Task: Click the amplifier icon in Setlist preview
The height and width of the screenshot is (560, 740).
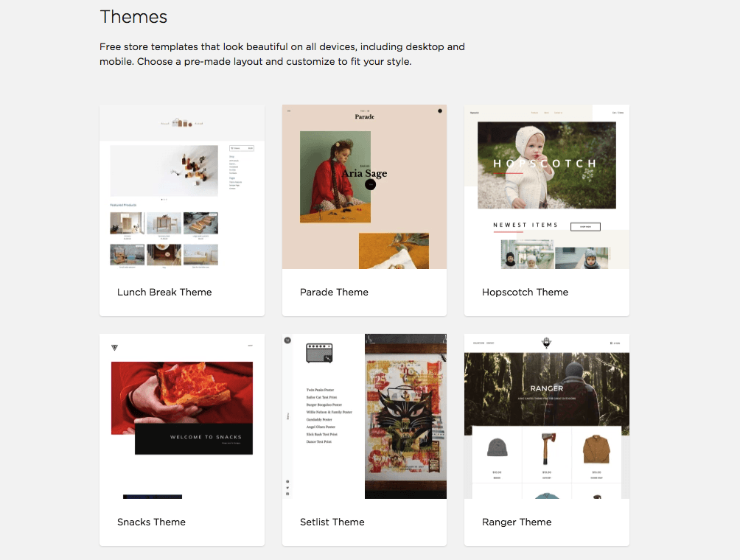Action: (x=319, y=353)
